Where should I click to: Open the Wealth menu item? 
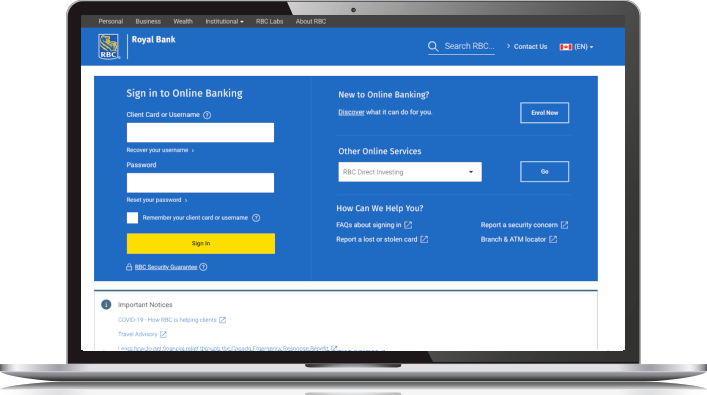pyautogui.click(x=183, y=21)
